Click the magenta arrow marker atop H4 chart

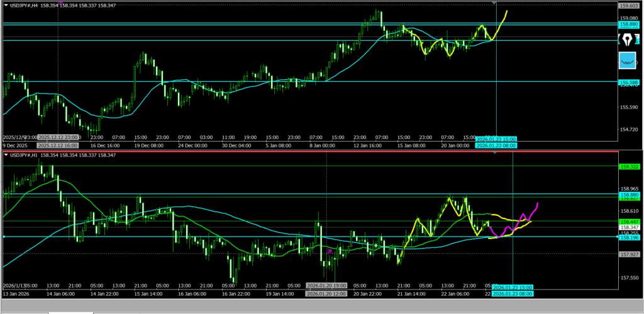tap(60, 3)
